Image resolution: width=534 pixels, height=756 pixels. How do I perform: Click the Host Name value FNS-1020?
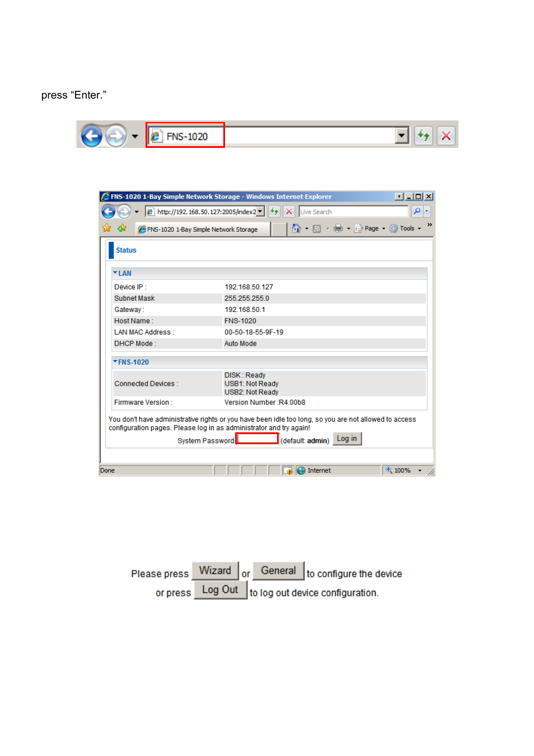tap(241, 321)
